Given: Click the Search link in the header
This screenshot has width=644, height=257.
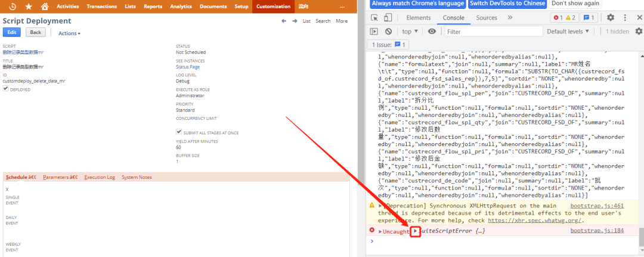Looking at the screenshot, I should [323, 21].
